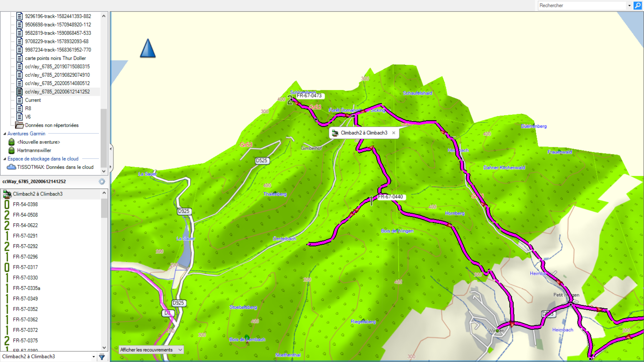Open the gear settings for ccWay list

102,181
